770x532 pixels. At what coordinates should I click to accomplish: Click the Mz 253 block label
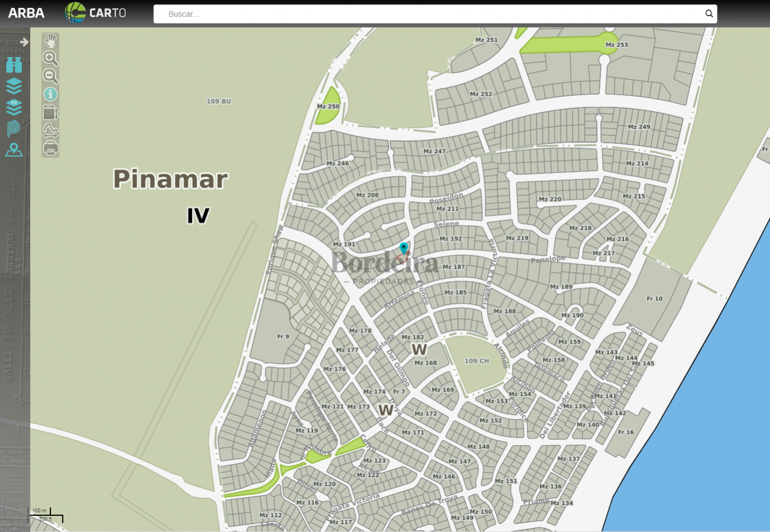[x=616, y=45]
